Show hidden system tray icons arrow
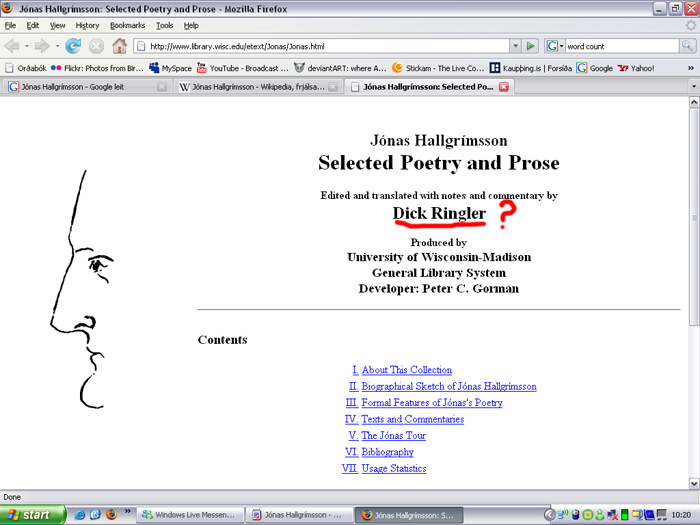 pyautogui.click(x=550, y=515)
